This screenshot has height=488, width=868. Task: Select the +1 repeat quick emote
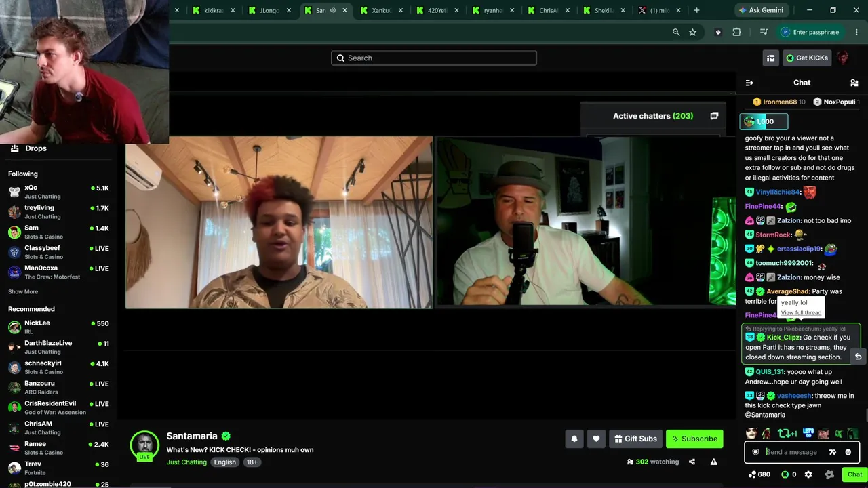tap(787, 434)
